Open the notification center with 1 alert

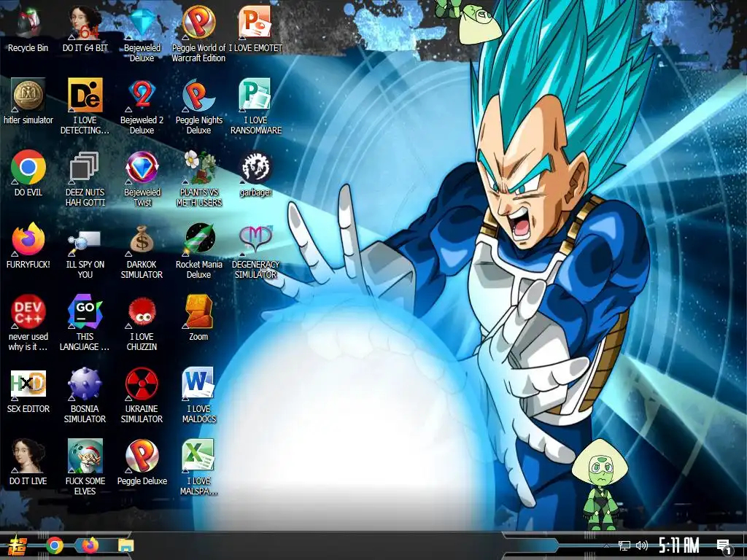[724, 547]
